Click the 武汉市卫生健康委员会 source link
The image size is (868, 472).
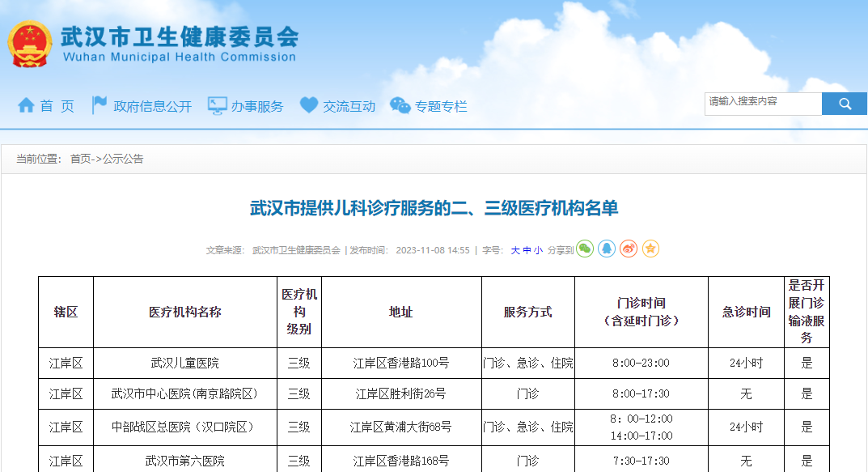pyautogui.click(x=296, y=250)
